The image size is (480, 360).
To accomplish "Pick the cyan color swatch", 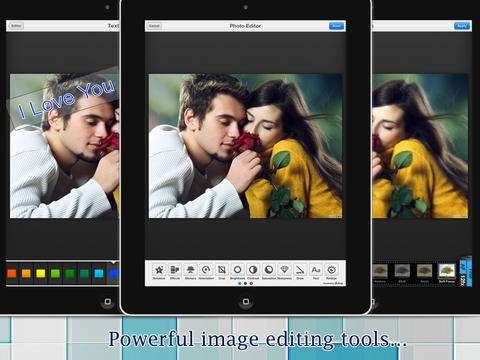I will 99,274.
